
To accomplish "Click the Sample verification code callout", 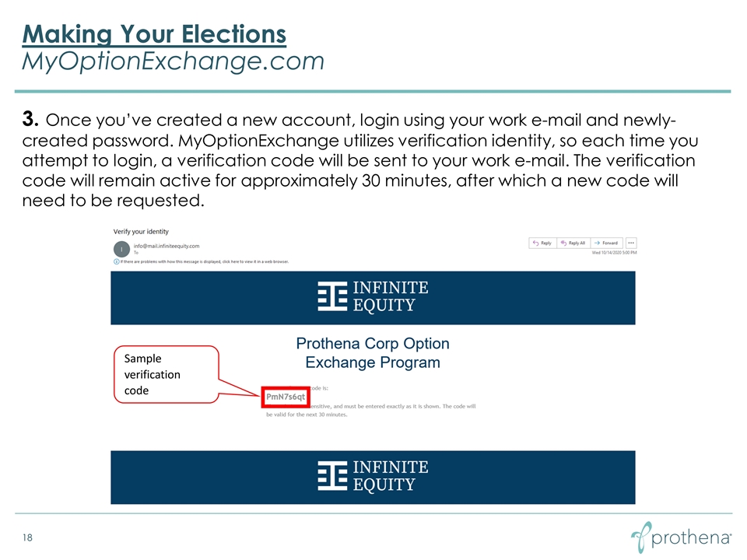I will 163,374.
